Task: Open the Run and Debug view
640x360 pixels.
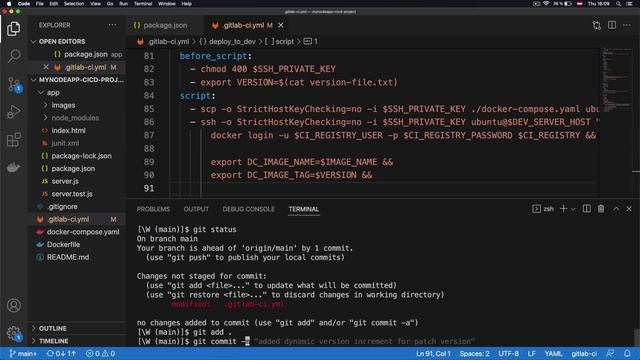Action: 13,111
